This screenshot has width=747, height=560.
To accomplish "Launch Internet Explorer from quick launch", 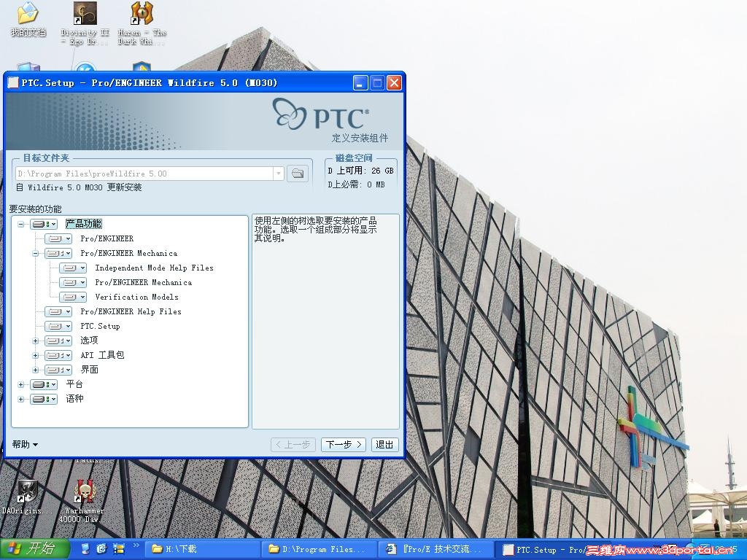I will (x=101, y=549).
